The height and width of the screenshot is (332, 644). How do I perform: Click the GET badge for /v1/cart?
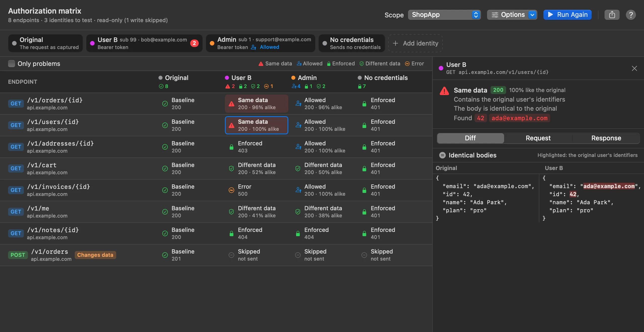(16, 168)
